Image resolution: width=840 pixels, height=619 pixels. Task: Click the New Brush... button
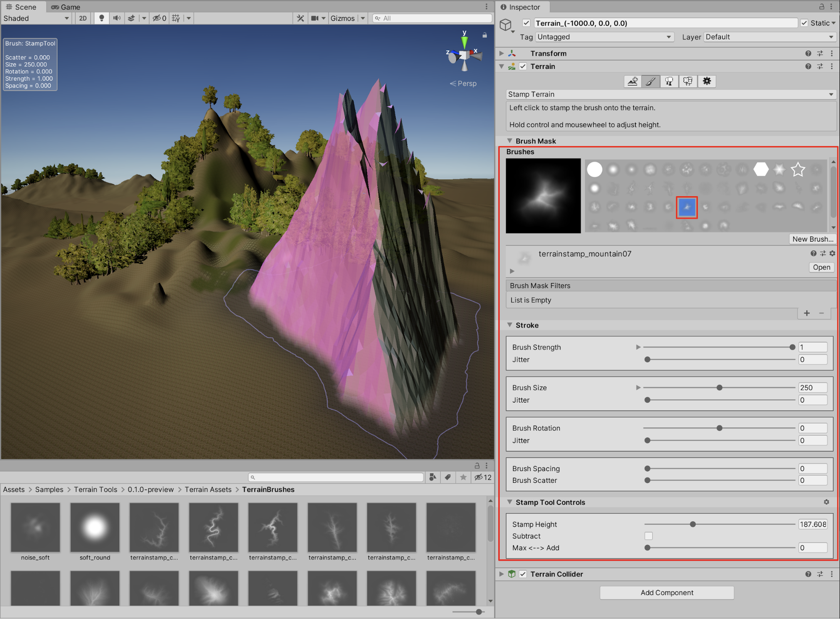pyautogui.click(x=812, y=239)
